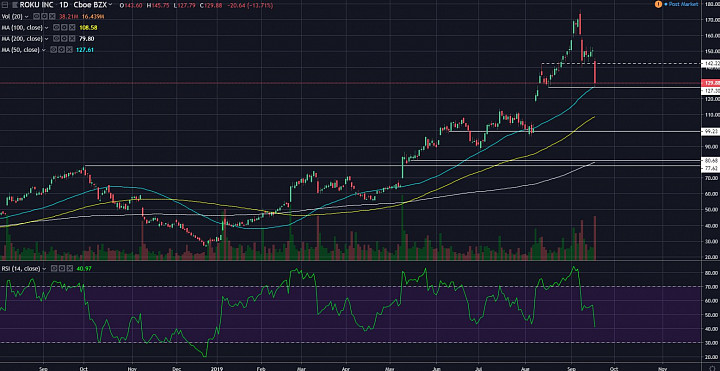Click the 99.23 horizontal line price label
The height and width of the screenshot is (371, 720).
[711, 131]
